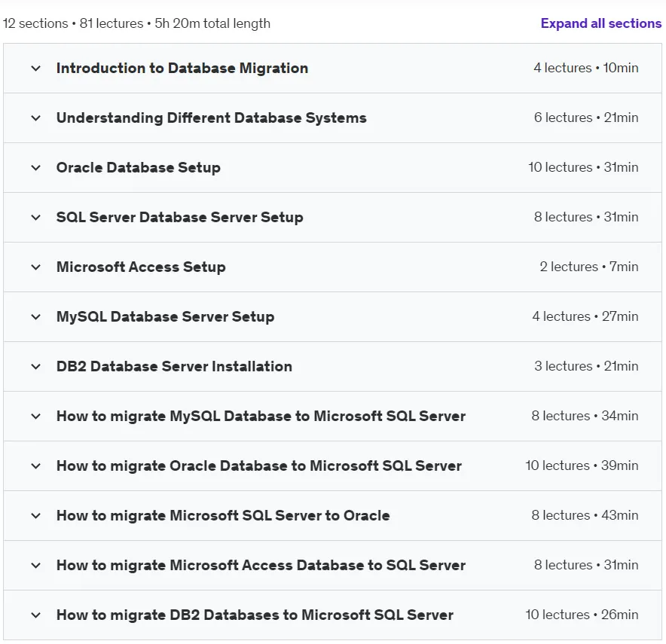Expand chevron for Understanding Different Database Systems
The width and height of the screenshot is (666, 644).
(x=36, y=118)
